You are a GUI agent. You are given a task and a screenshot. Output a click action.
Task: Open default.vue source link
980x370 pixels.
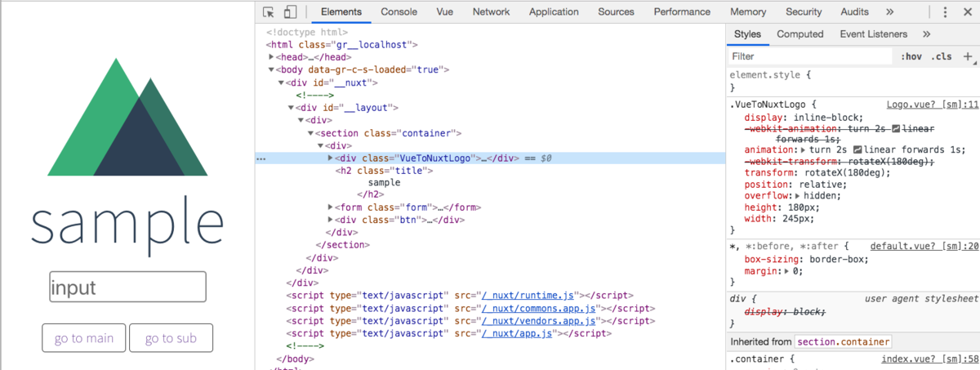[924, 246]
